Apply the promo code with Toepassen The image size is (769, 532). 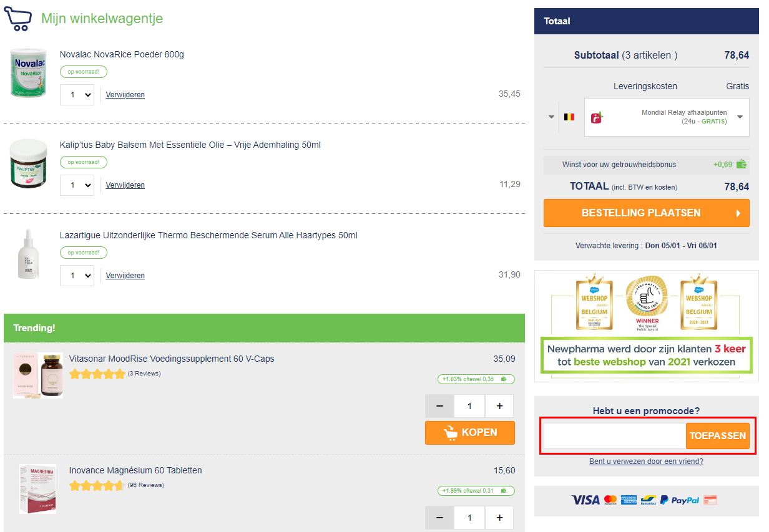[718, 436]
